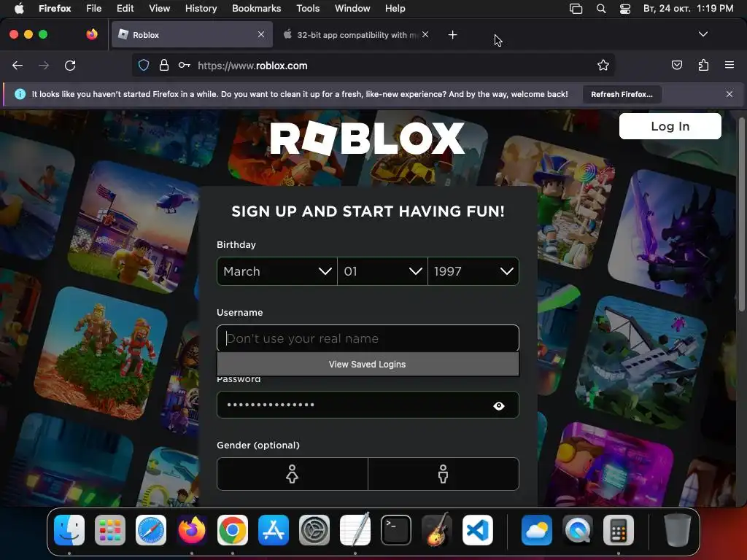Open the birthday month dropdown
The image size is (747, 560).
[276, 271]
